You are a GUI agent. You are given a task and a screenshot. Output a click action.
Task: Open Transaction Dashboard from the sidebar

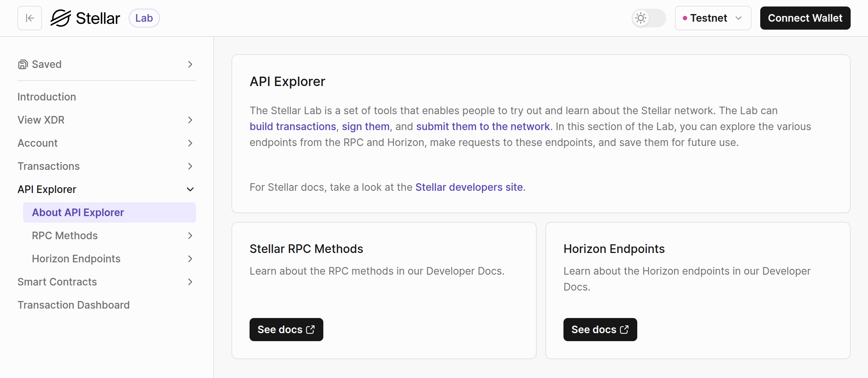pos(73,305)
